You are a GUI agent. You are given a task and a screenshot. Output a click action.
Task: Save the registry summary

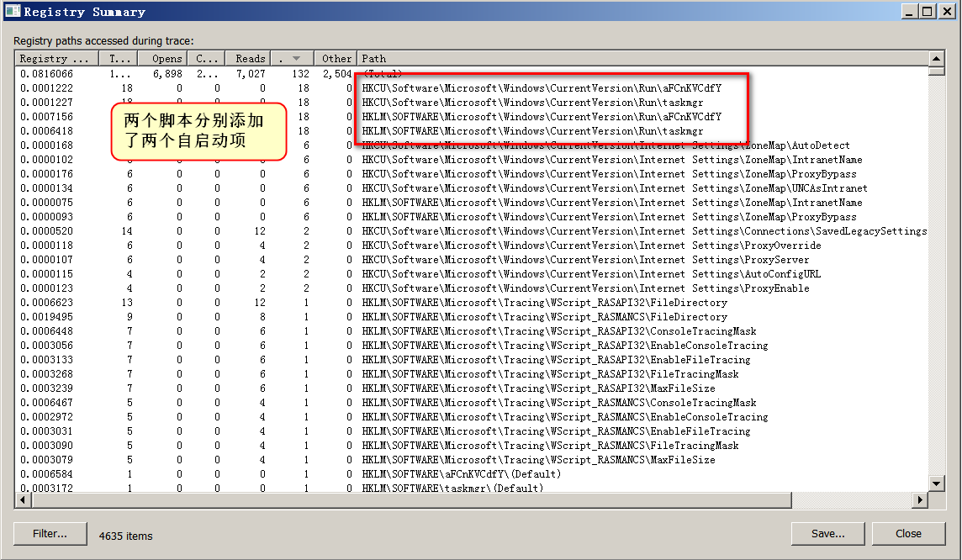coord(827,534)
